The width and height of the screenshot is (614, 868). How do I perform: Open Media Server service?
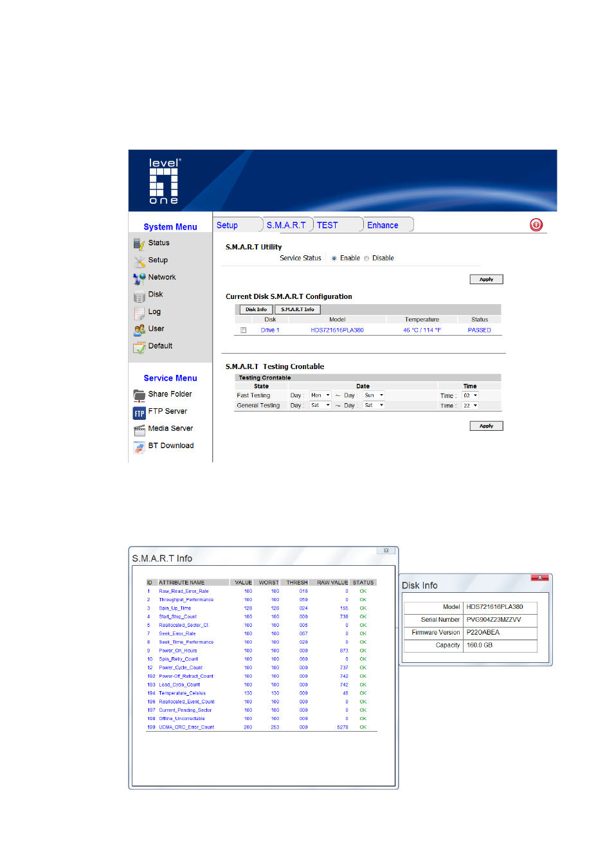170,428
